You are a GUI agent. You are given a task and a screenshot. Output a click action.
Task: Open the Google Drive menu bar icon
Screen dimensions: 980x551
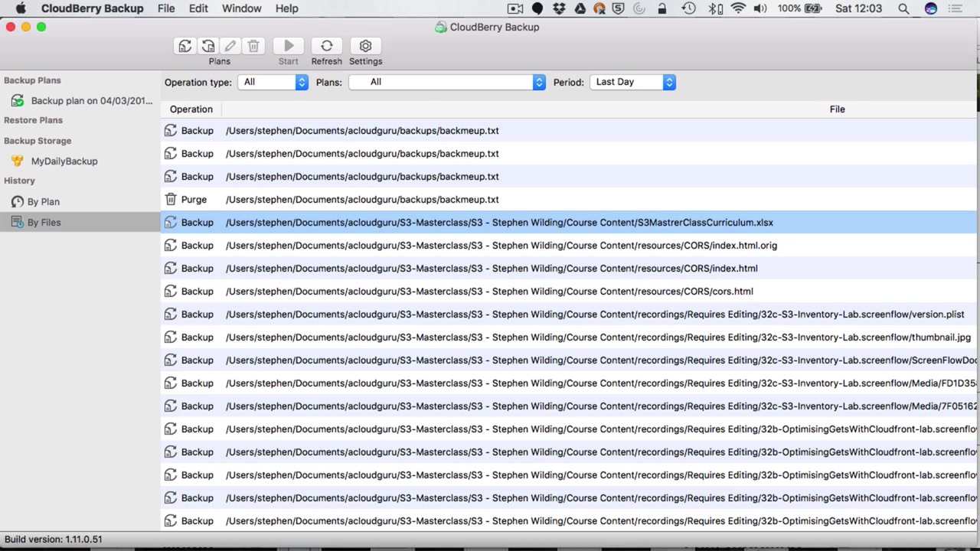click(580, 8)
